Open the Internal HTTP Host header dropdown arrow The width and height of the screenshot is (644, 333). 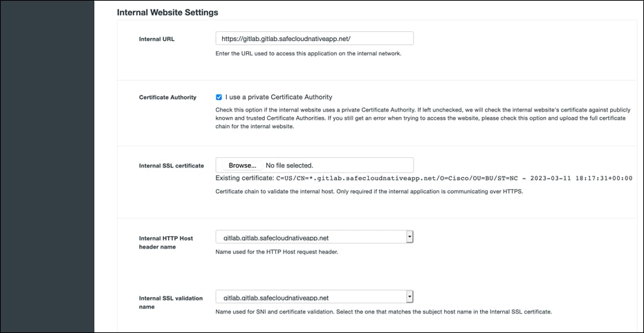click(x=410, y=237)
